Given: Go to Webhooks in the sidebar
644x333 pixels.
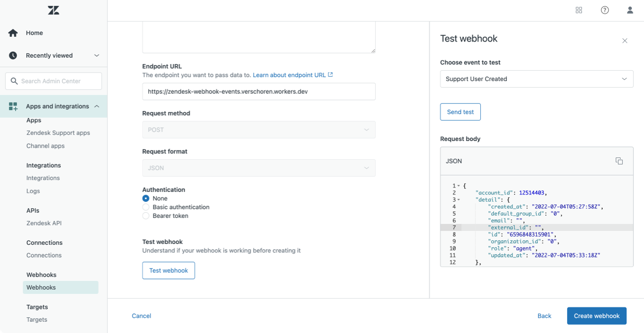Looking at the screenshot, I should (x=41, y=287).
